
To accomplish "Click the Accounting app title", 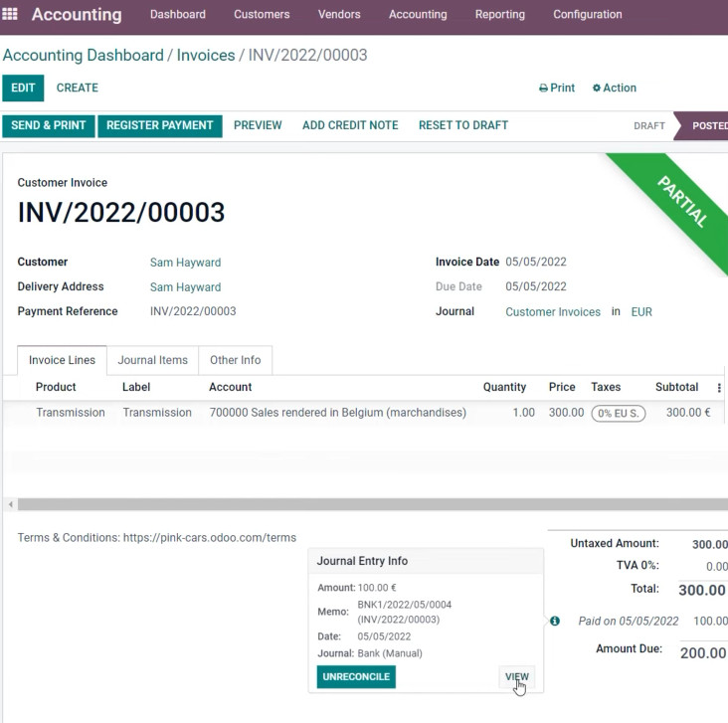I will point(77,15).
